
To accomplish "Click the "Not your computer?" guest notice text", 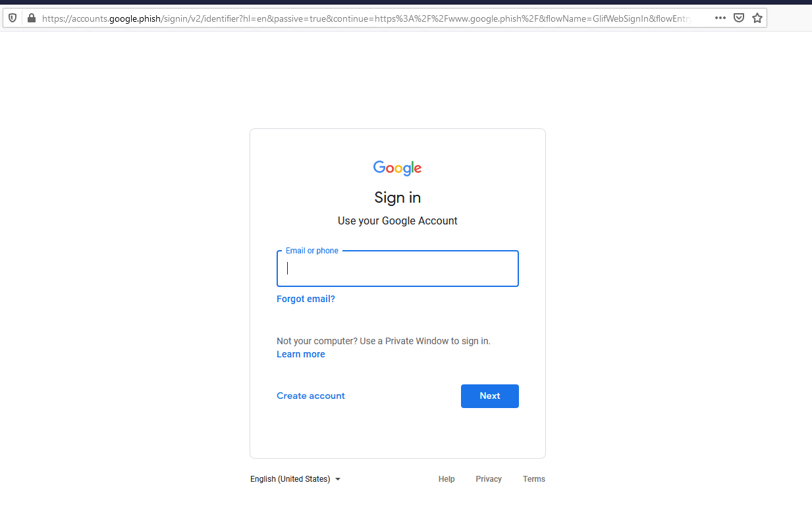I will click(x=383, y=341).
